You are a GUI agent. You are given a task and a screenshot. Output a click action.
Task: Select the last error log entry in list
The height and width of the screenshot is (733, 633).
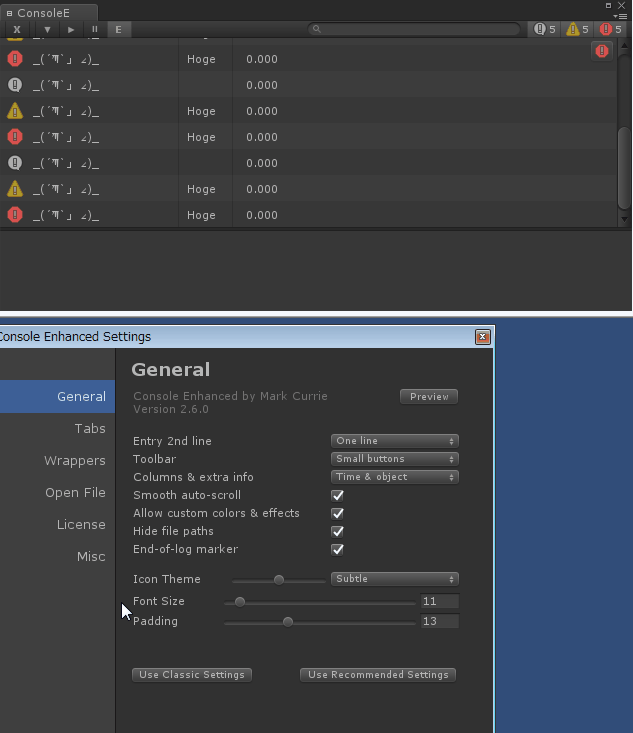(309, 215)
